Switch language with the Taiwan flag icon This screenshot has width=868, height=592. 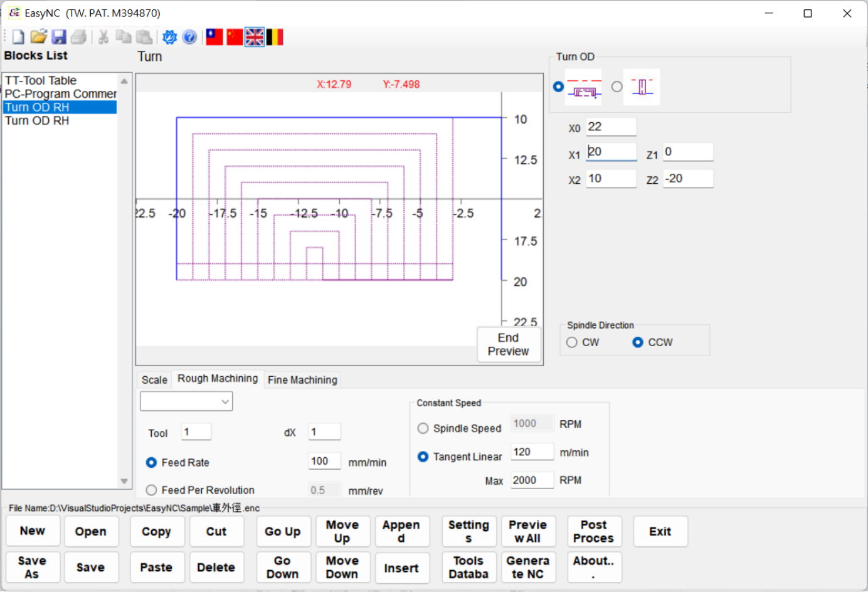tap(214, 37)
